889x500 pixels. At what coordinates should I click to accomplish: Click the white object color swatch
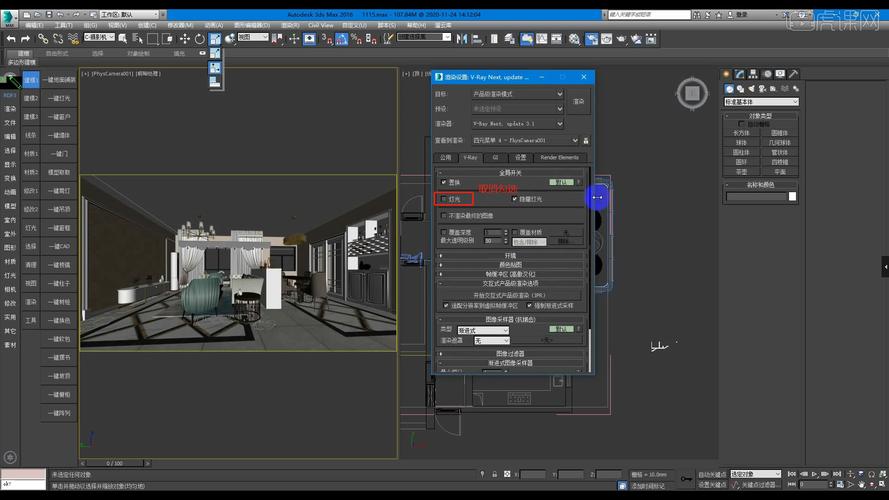(x=792, y=197)
